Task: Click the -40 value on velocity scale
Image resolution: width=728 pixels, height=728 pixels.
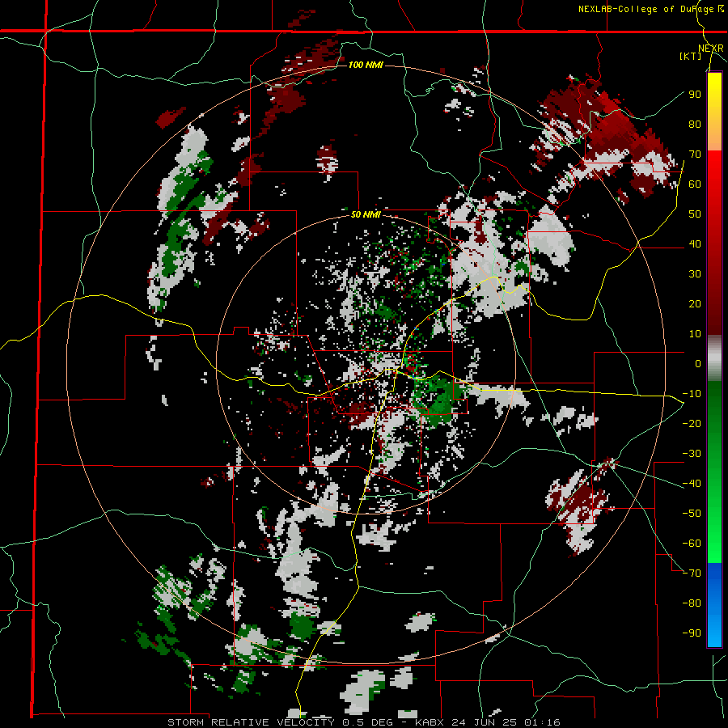Action: point(692,484)
